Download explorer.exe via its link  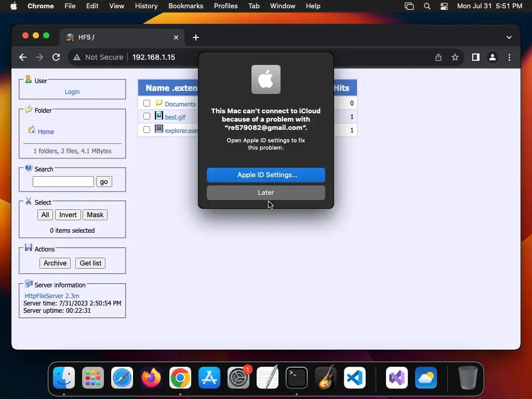tap(181, 130)
